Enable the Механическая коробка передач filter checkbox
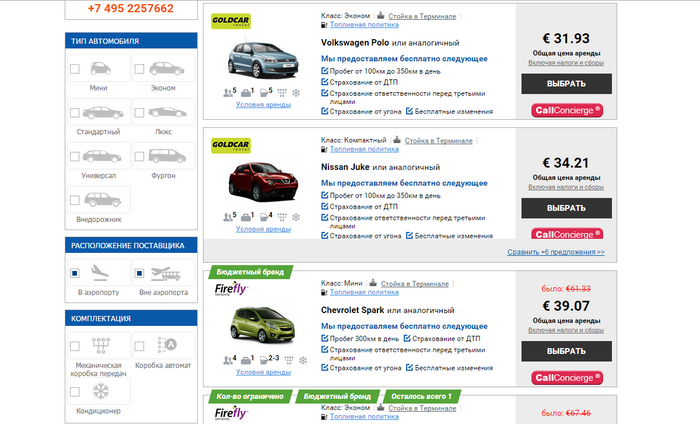The width and height of the screenshot is (700, 424). [x=75, y=346]
